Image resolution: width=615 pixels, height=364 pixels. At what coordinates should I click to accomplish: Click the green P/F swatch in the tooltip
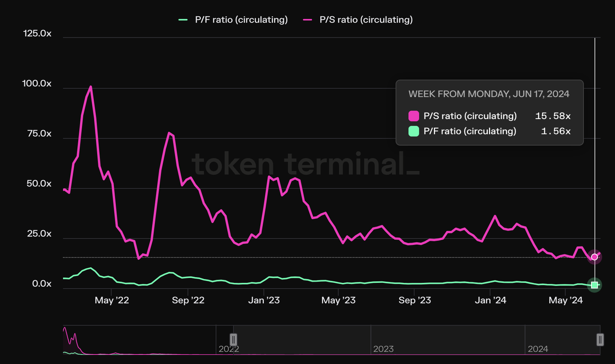414,131
